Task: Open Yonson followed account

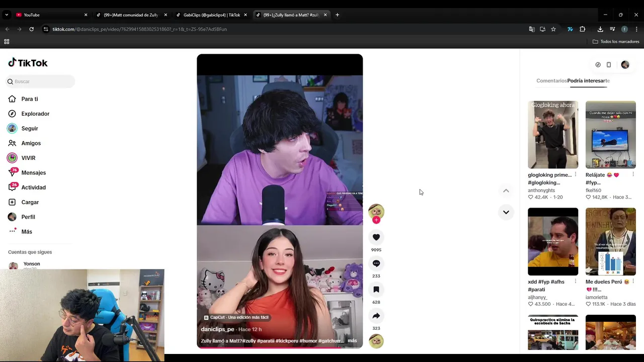Action: pyautogui.click(x=31, y=264)
